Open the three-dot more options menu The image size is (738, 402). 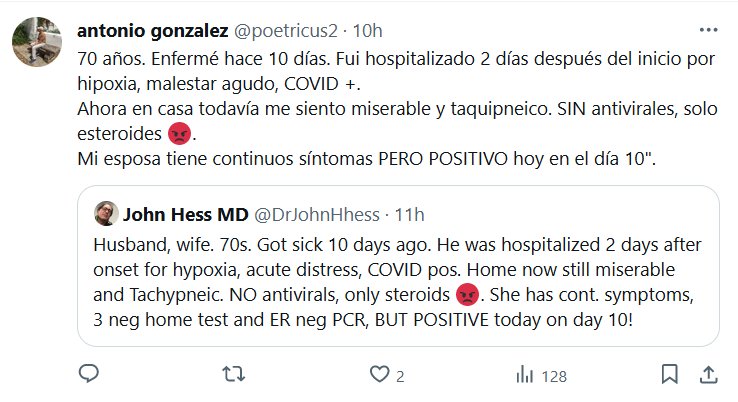(706, 31)
